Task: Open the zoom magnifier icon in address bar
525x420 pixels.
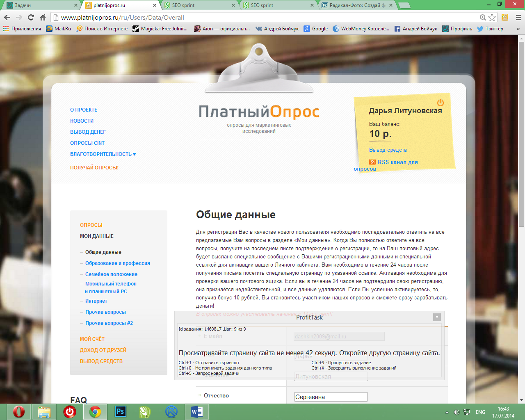Action: click(x=483, y=17)
